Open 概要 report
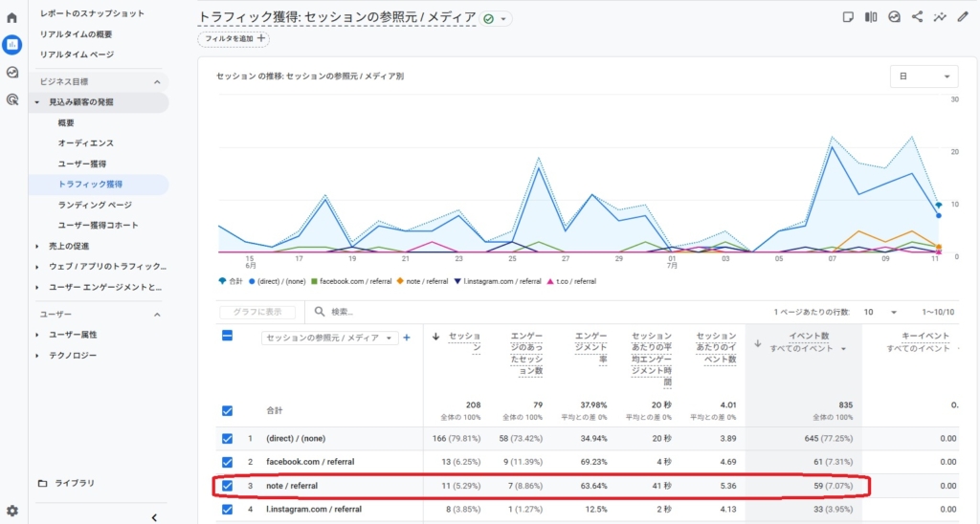 pyautogui.click(x=66, y=123)
